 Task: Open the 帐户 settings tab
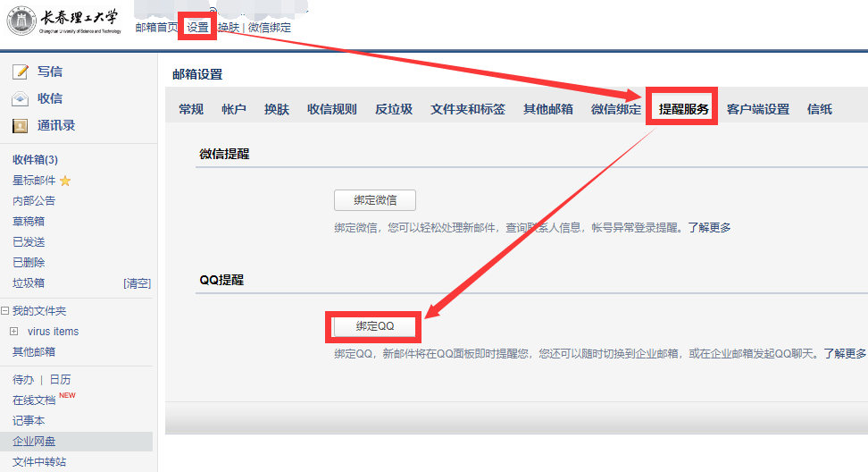click(234, 109)
